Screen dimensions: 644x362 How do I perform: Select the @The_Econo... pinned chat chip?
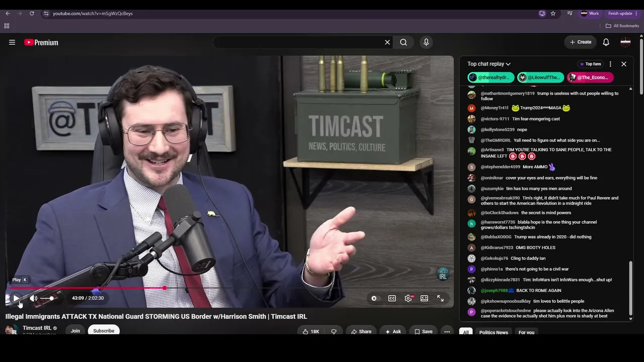tap(590, 77)
